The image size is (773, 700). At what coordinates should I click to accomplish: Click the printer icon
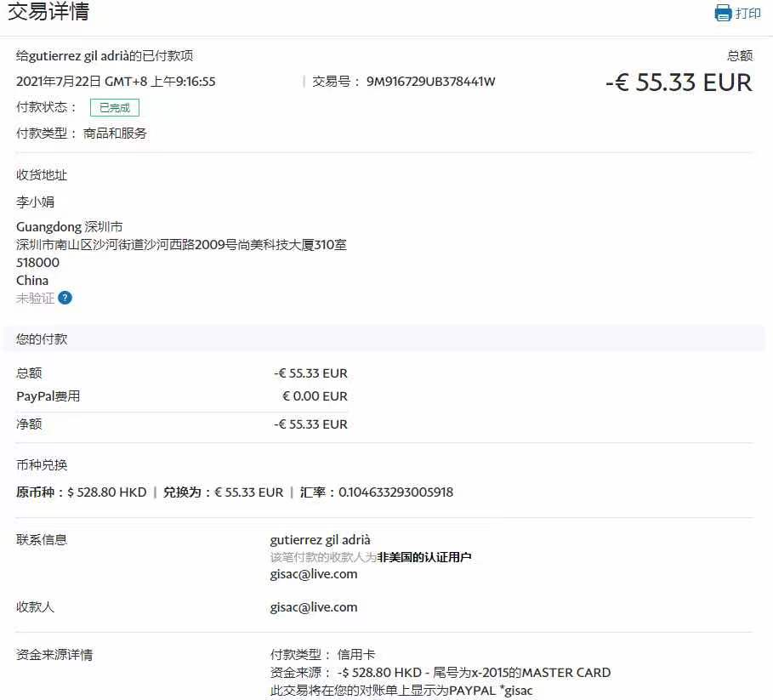pyautogui.click(x=723, y=13)
